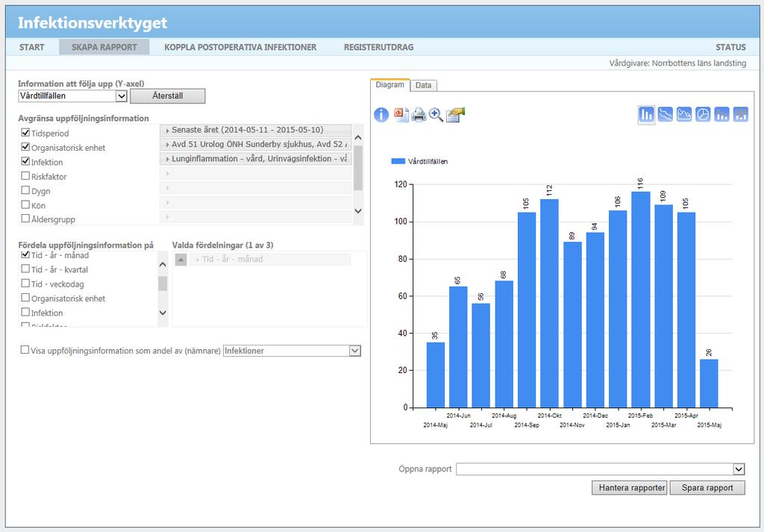Click the Återställ button
Image resolution: width=764 pixels, height=532 pixels.
click(168, 96)
